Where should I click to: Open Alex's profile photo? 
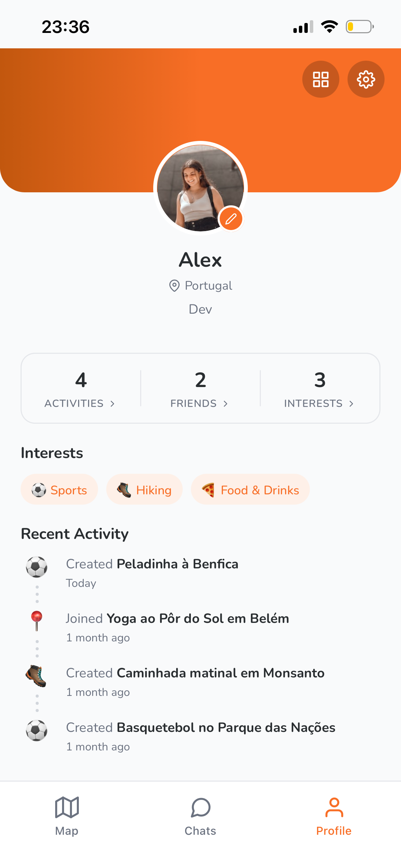200,188
